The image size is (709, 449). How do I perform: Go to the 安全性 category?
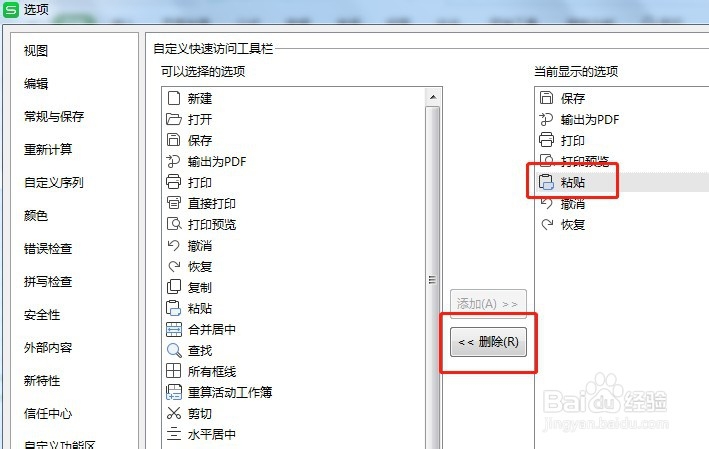(42, 315)
